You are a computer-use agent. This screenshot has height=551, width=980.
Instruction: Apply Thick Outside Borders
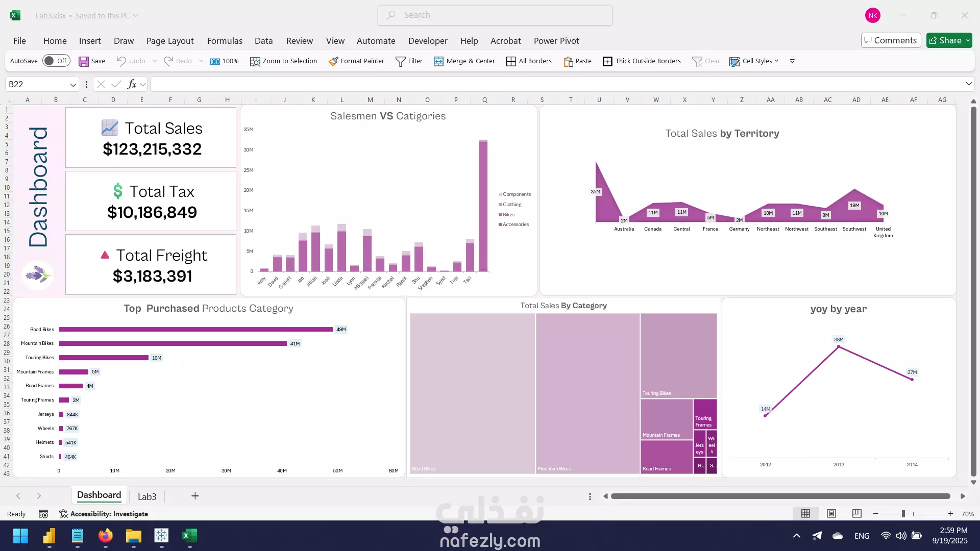642,61
